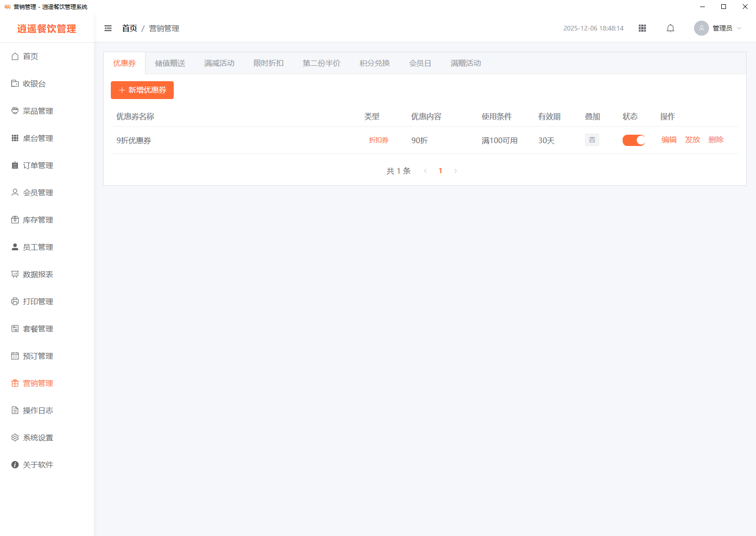This screenshot has width=756, height=536.
Task: Open 桌台管理 sidebar item
Action: (x=38, y=138)
